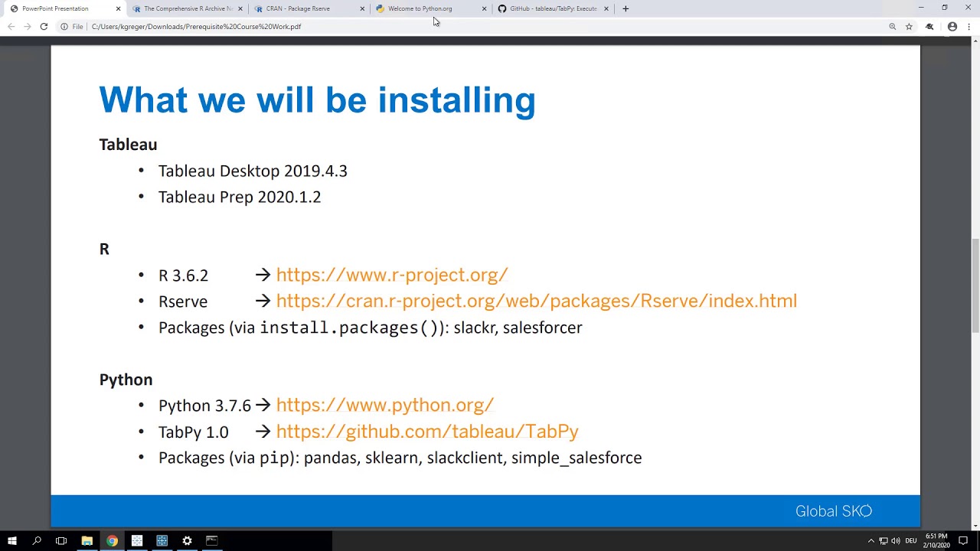The width and height of the screenshot is (980, 551).
Task: Open the Rserve CRAN index.html link
Action: [536, 301]
